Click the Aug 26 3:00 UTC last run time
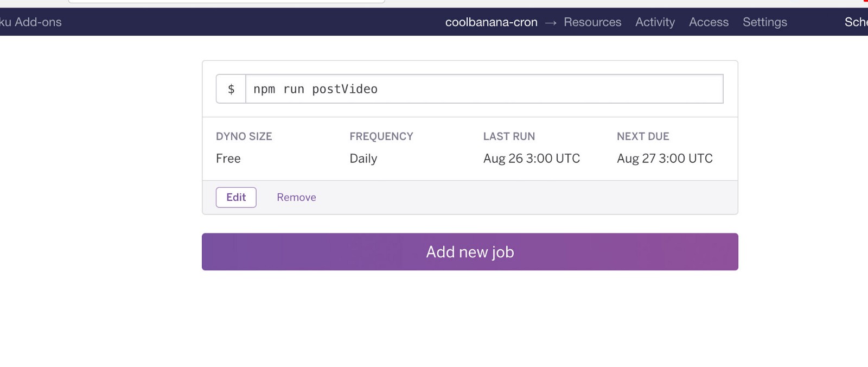 click(532, 159)
